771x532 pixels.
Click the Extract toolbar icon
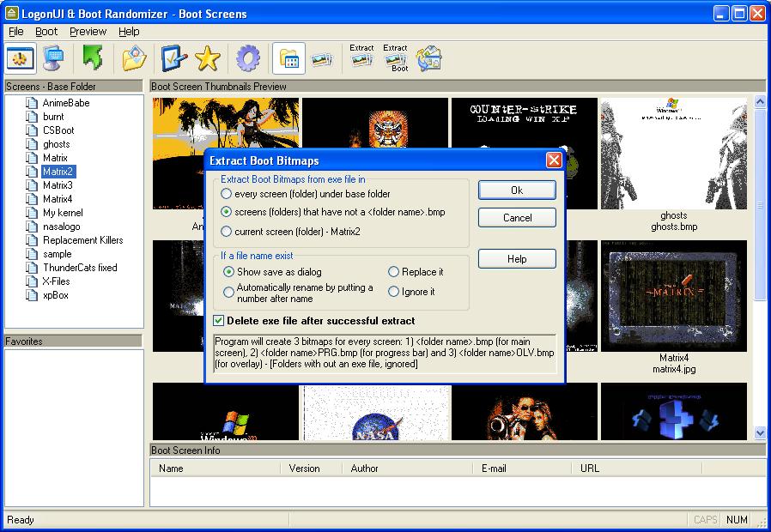362,56
